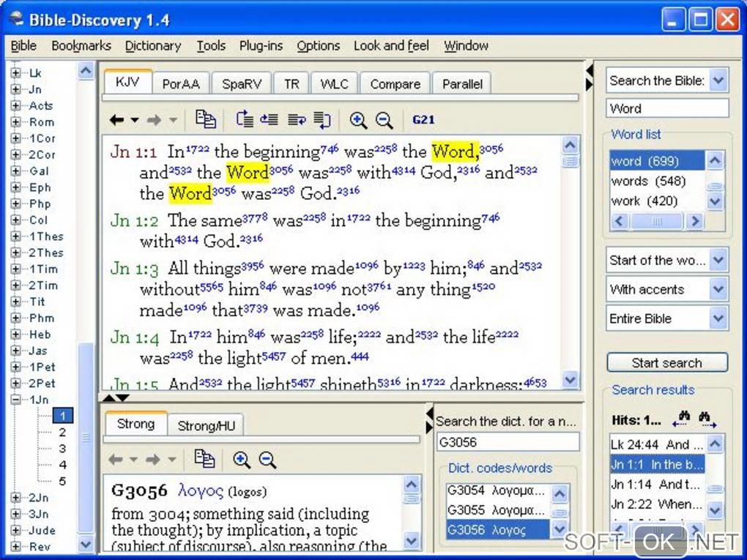The image size is (747, 560).
Task: Select search result Jn 2:22
Action: pyautogui.click(x=656, y=504)
